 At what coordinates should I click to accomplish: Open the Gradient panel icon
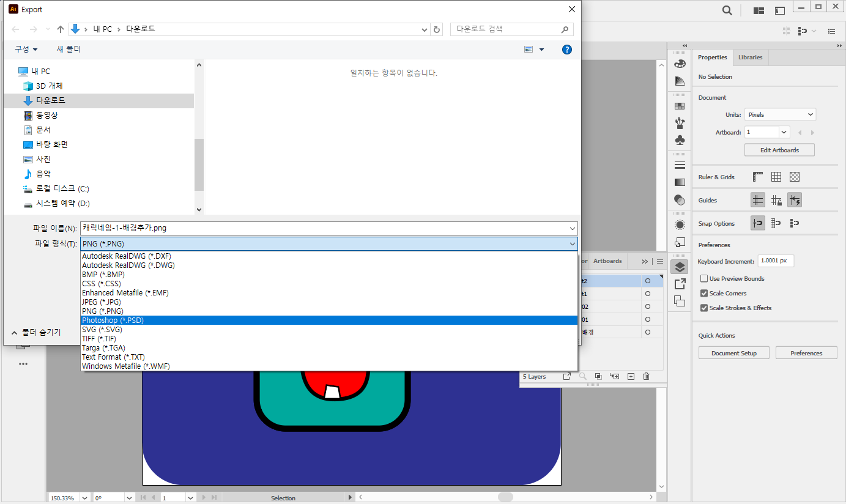[680, 182]
